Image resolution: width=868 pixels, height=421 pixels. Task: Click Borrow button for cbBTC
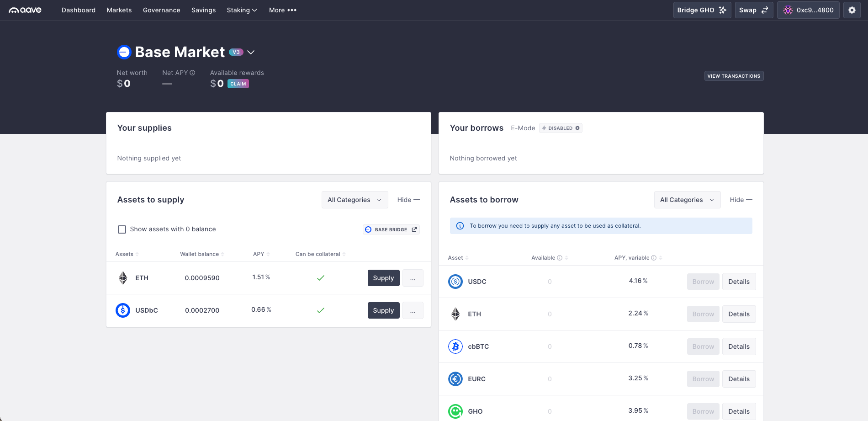[703, 346]
